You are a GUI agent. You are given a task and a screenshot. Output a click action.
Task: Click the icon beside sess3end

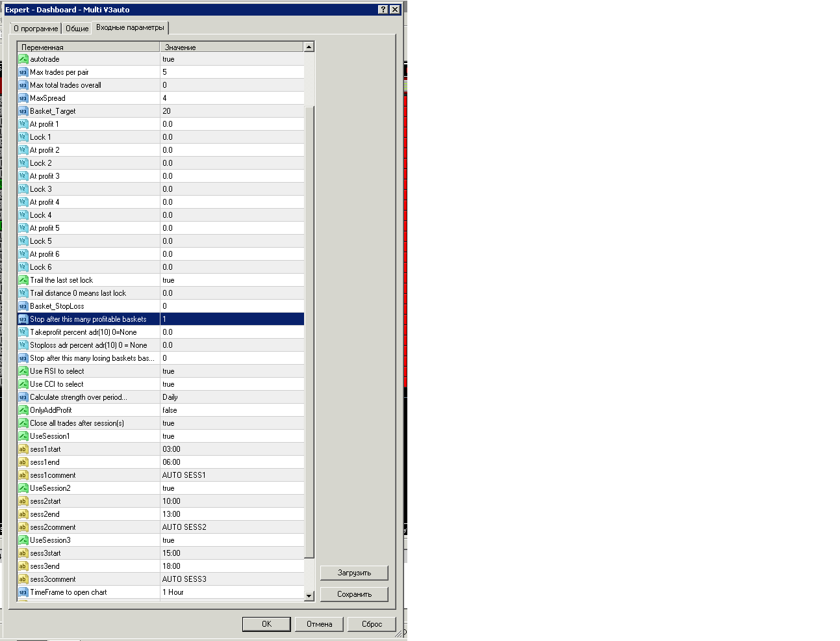tap(23, 566)
